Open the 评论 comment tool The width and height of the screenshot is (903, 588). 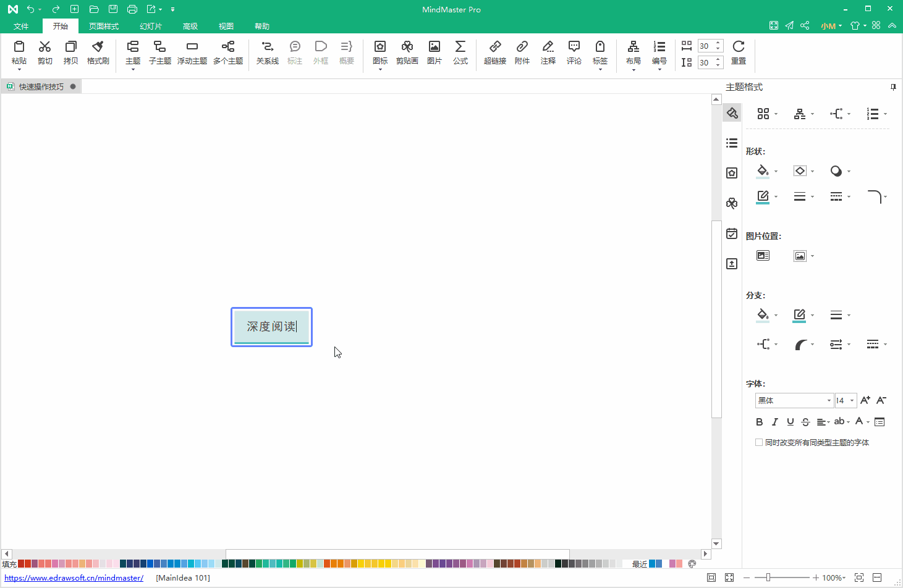[x=574, y=52]
